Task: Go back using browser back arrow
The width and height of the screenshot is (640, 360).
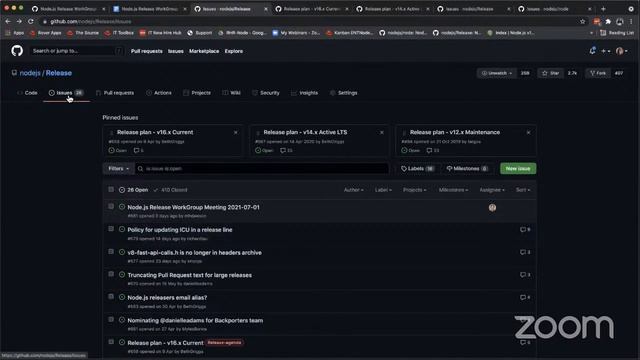Action: tap(8, 21)
